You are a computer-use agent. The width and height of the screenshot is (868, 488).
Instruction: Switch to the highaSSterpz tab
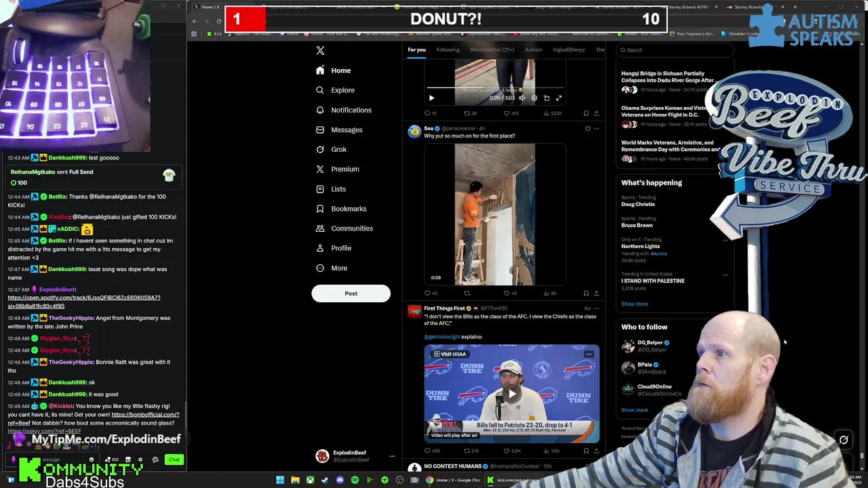pos(568,49)
